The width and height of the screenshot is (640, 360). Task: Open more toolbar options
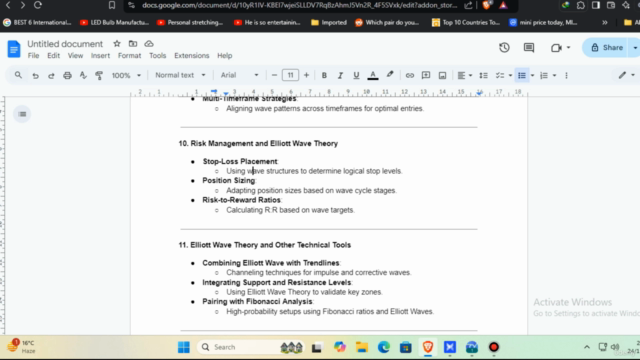(x=566, y=76)
